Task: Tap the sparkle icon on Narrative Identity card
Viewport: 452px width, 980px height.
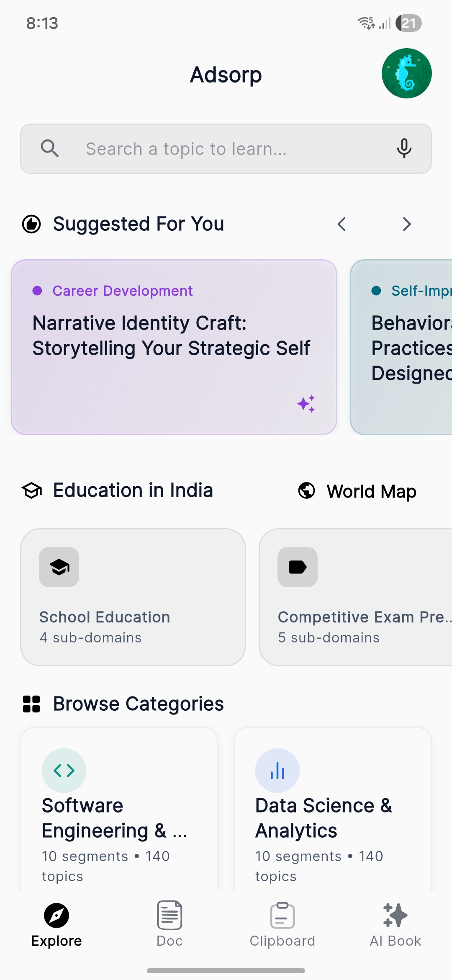Action: [306, 404]
